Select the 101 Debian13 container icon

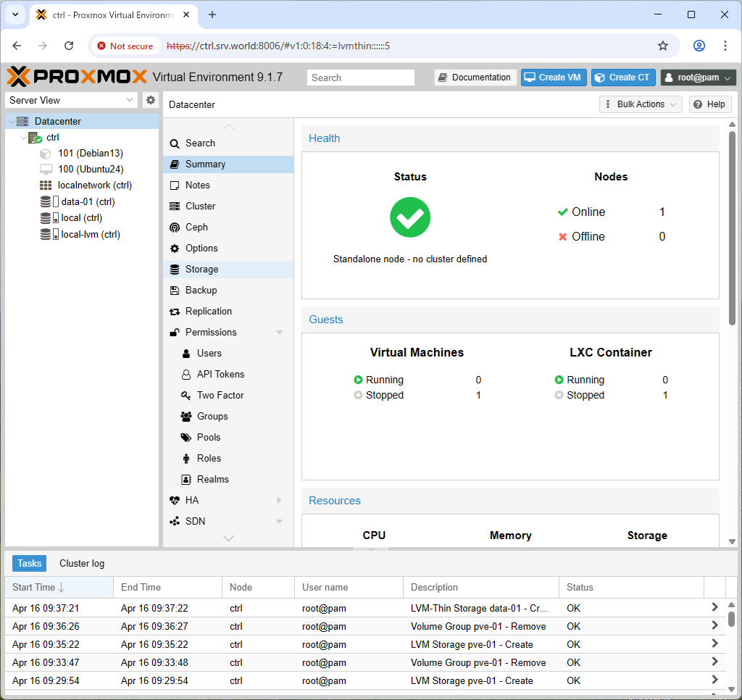point(46,154)
